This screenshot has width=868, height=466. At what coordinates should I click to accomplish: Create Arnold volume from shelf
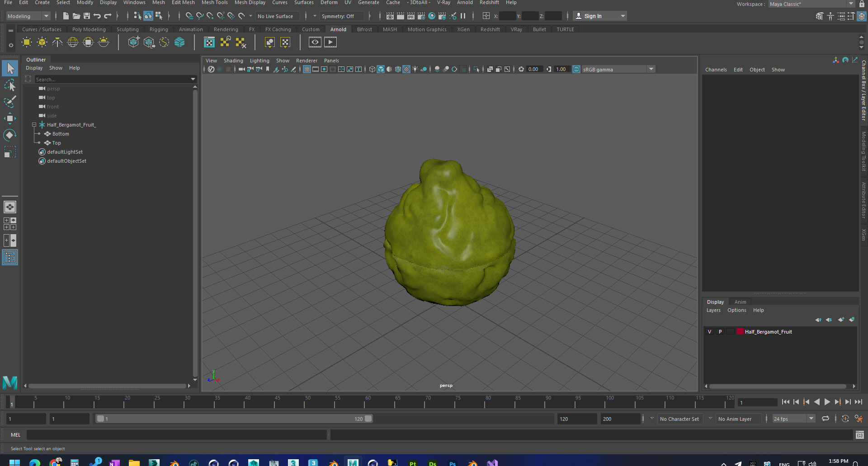click(x=179, y=42)
